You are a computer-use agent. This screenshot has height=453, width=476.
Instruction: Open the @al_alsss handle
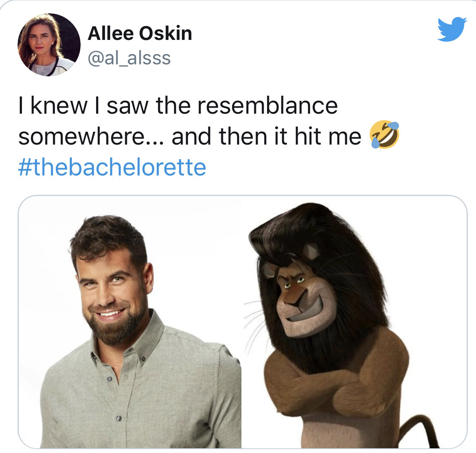(x=130, y=58)
